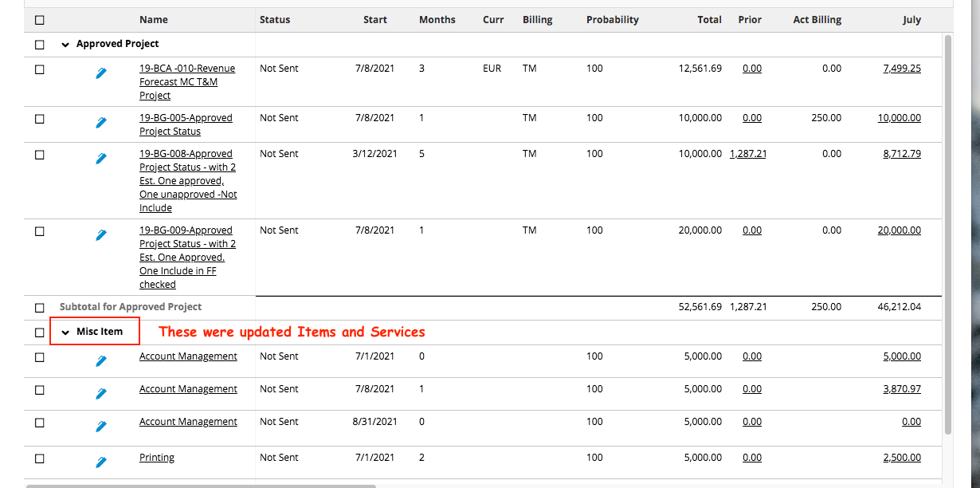Click July amount 3,870.97 link
Viewport: 980px width, 488px height.
coord(902,389)
